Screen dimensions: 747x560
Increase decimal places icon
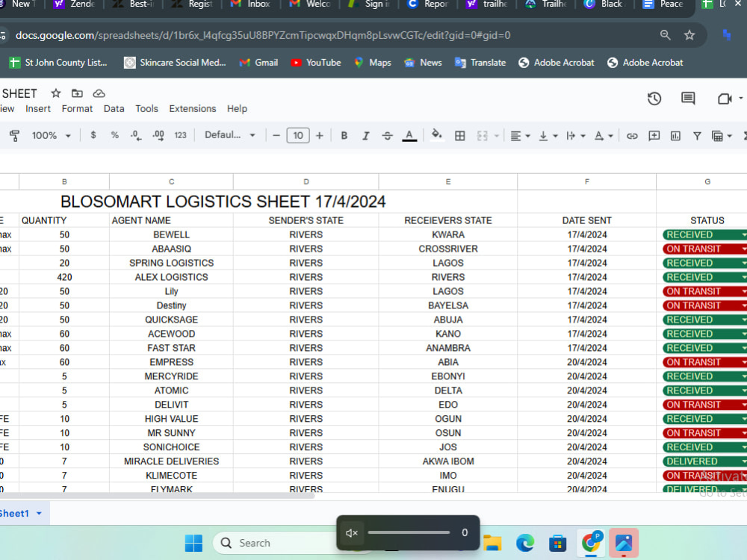tap(158, 136)
